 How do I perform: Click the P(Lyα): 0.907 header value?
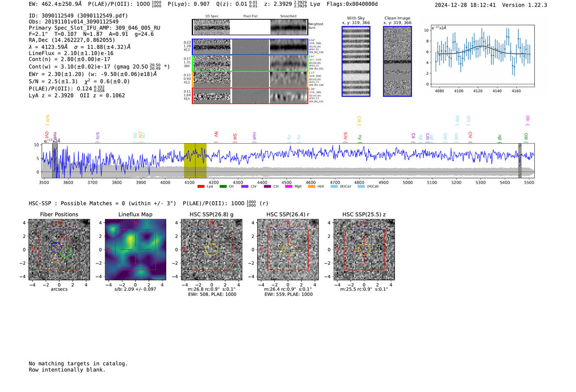[x=188, y=4]
